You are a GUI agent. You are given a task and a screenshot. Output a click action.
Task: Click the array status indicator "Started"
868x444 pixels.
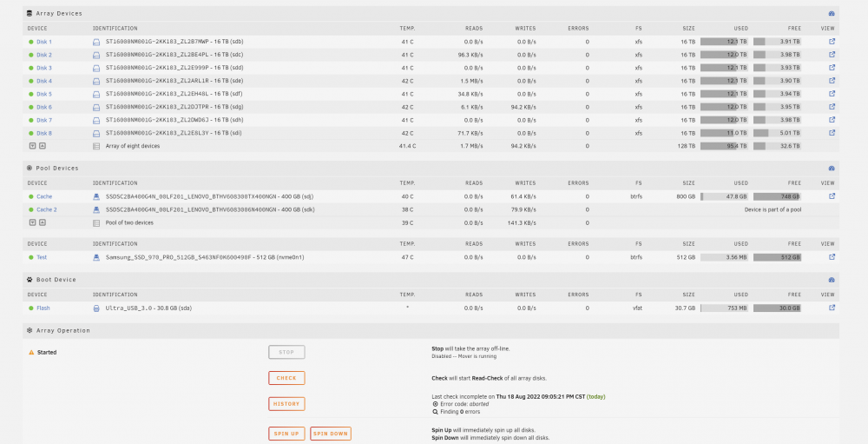point(43,352)
